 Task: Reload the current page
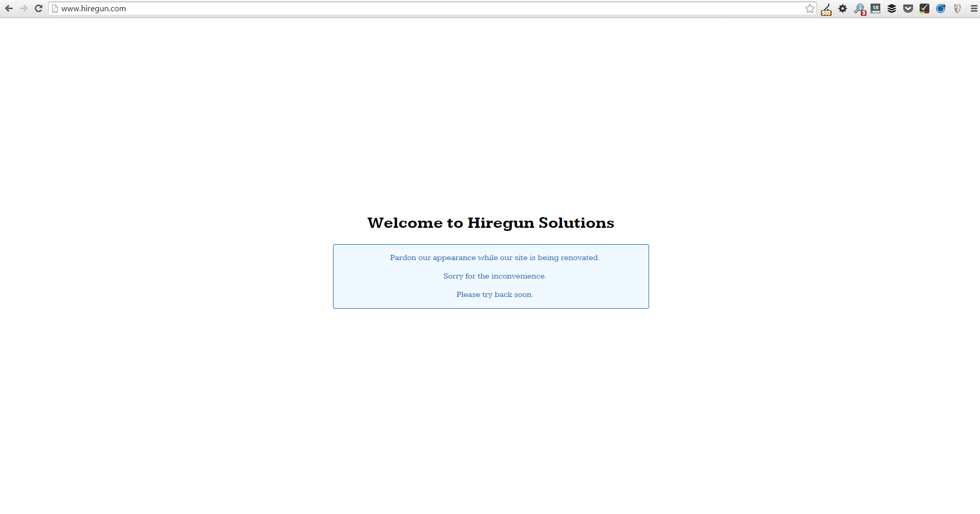38,9
